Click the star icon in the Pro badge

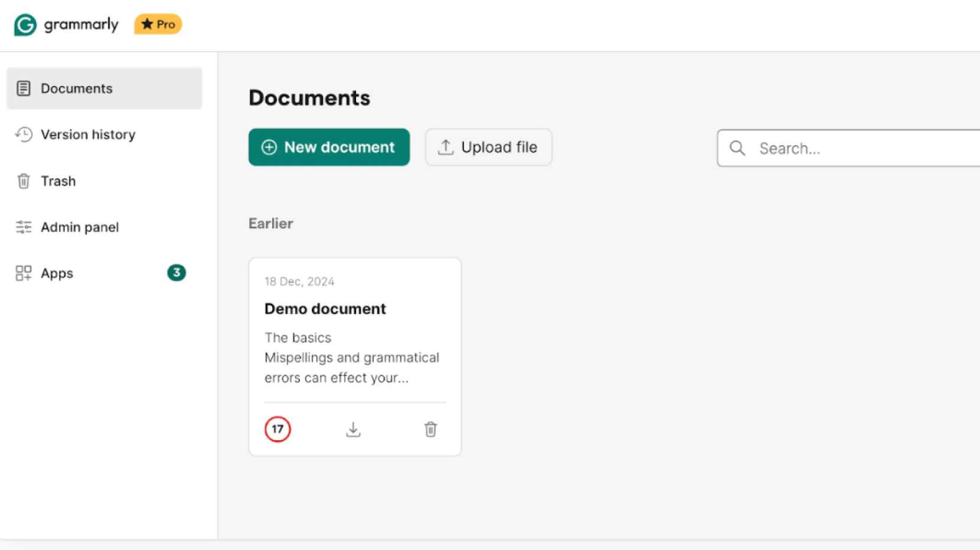145,24
